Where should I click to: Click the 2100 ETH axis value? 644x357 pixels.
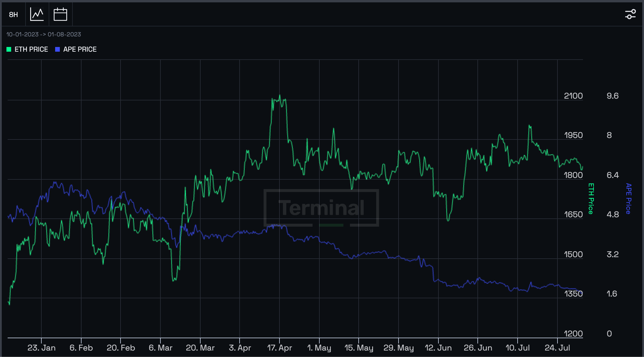click(x=573, y=96)
